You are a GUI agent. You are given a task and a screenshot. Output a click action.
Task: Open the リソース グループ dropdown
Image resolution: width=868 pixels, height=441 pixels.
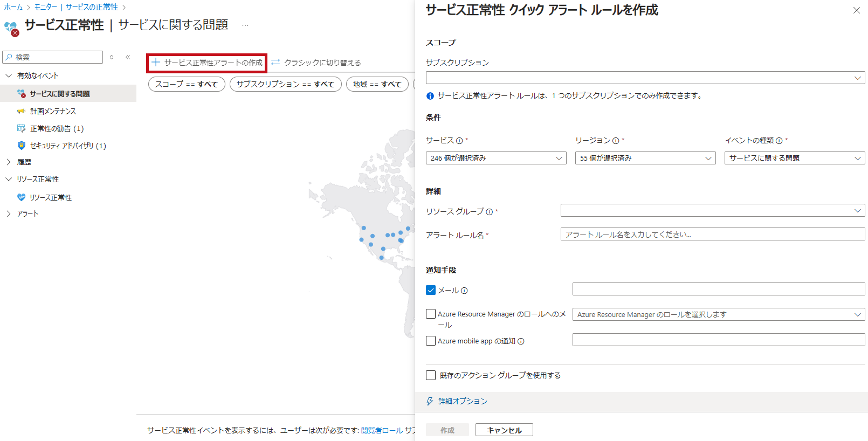coord(713,210)
